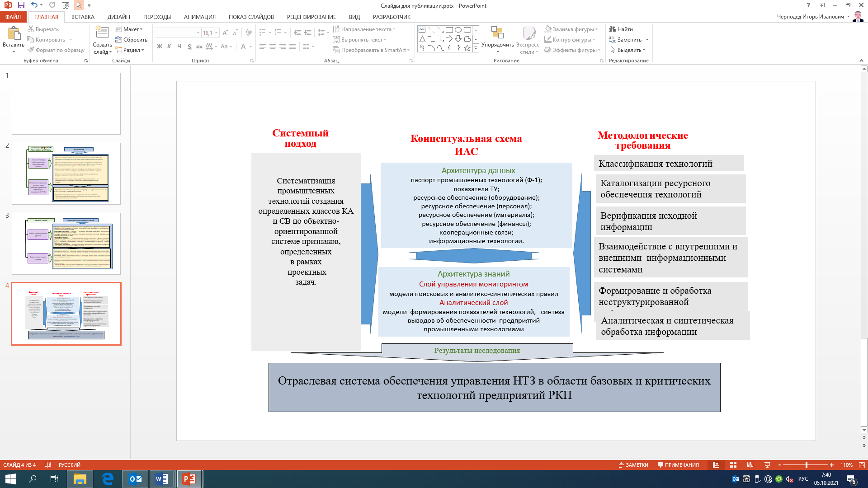Click Find (Найти) binoculars icon
This screenshot has width=868, height=488.
[x=613, y=29]
